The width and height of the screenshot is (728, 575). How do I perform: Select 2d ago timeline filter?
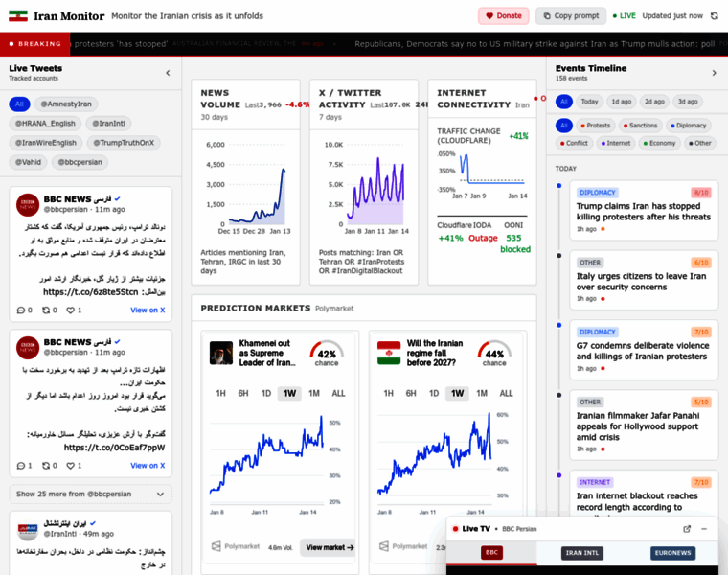click(654, 102)
